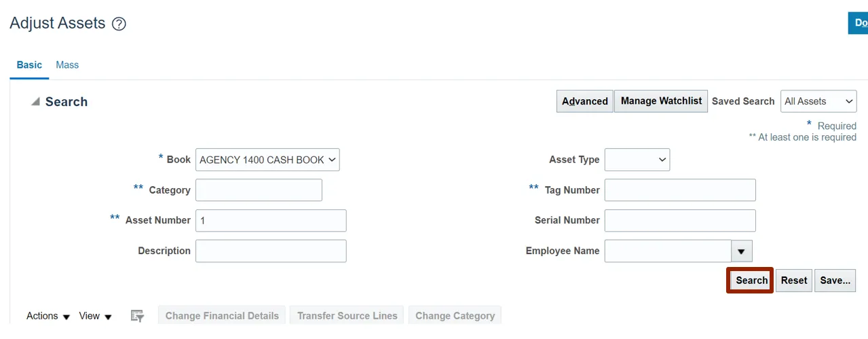Select the Tag Number text field

679,190
